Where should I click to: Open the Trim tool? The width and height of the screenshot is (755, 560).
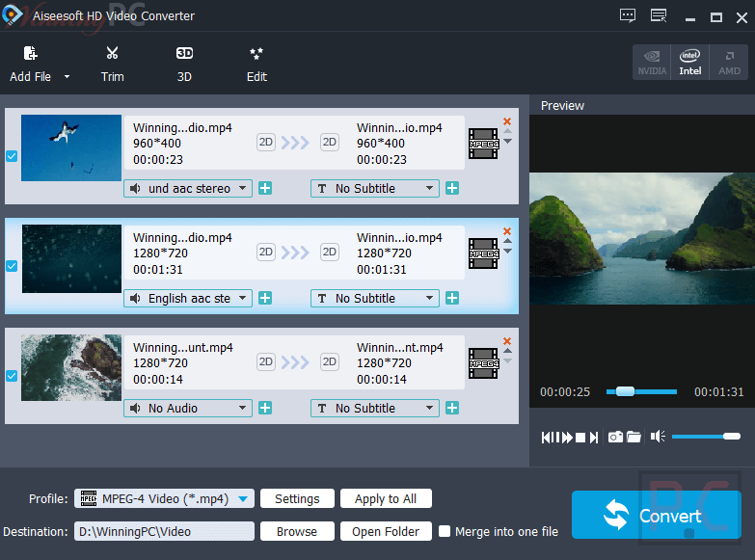click(112, 64)
